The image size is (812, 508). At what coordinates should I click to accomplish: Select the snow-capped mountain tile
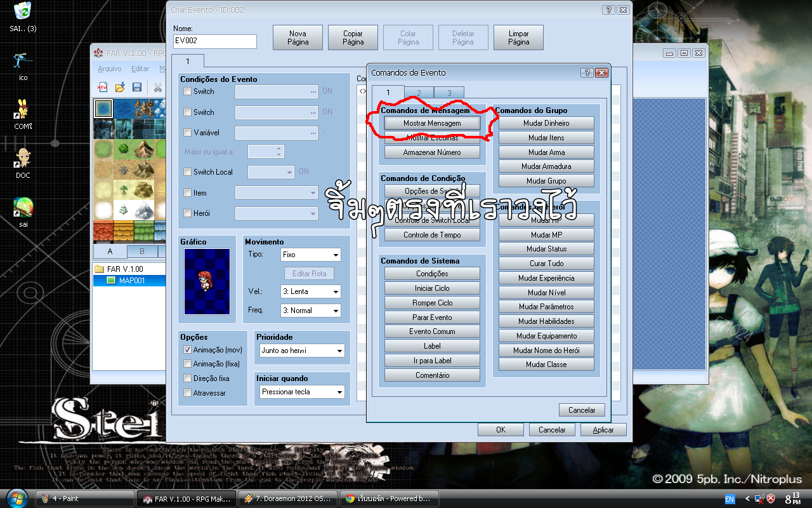(144, 210)
